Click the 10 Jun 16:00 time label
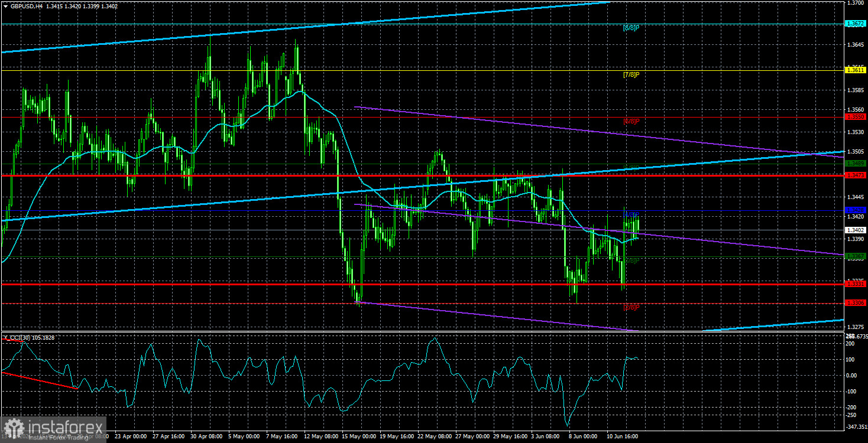This screenshot has height=443, width=868. pos(623,438)
